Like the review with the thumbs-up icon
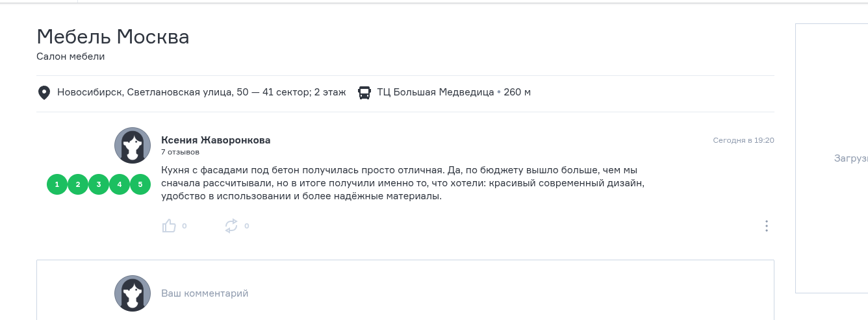This screenshot has width=868, height=320. (169, 226)
